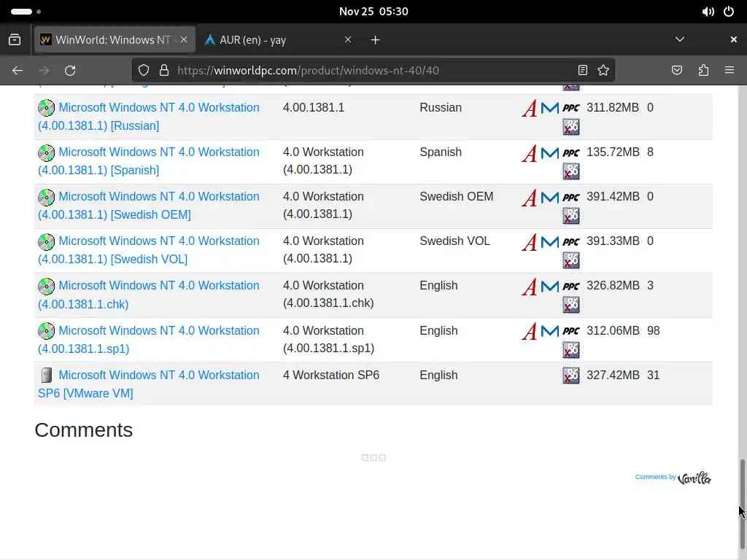This screenshot has width=747, height=560.
Task: Open the extensions puzzle-piece menu
Action: pyautogui.click(x=703, y=71)
